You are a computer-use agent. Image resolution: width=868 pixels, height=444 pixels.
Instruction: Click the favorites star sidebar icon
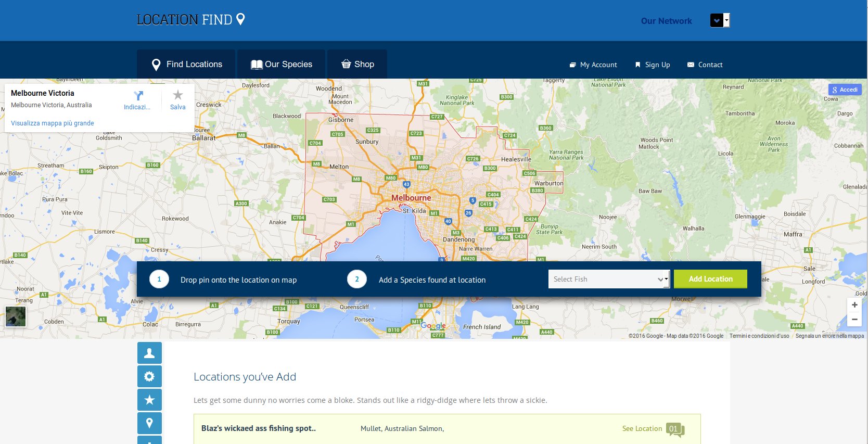click(x=149, y=400)
